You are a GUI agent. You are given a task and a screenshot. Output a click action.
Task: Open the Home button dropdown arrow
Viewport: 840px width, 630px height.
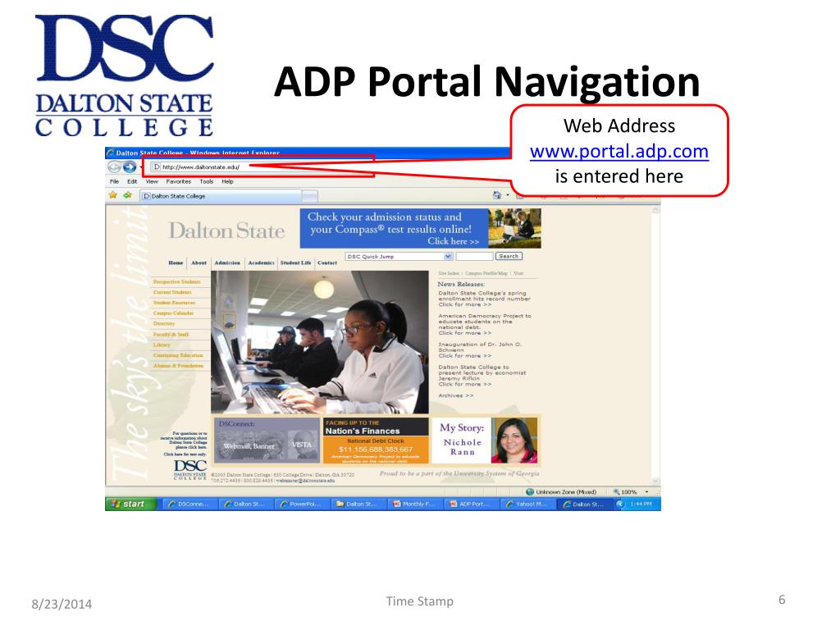(x=507, y=195)
